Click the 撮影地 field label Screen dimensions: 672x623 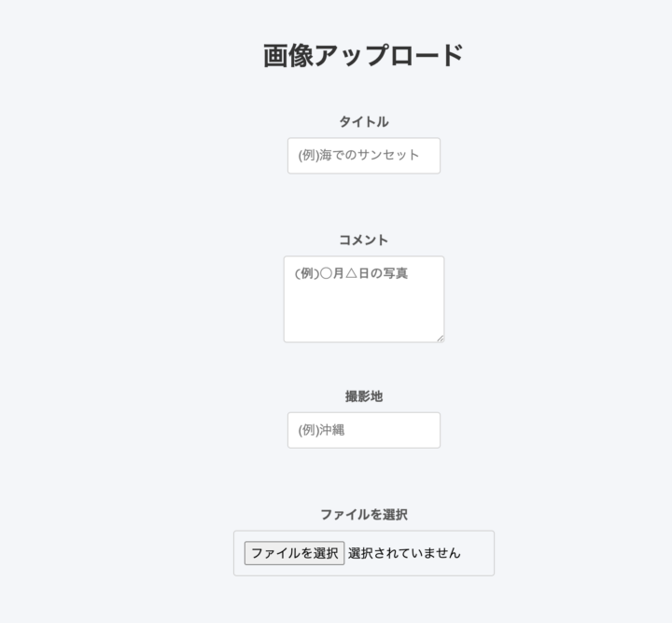point(363,396)
